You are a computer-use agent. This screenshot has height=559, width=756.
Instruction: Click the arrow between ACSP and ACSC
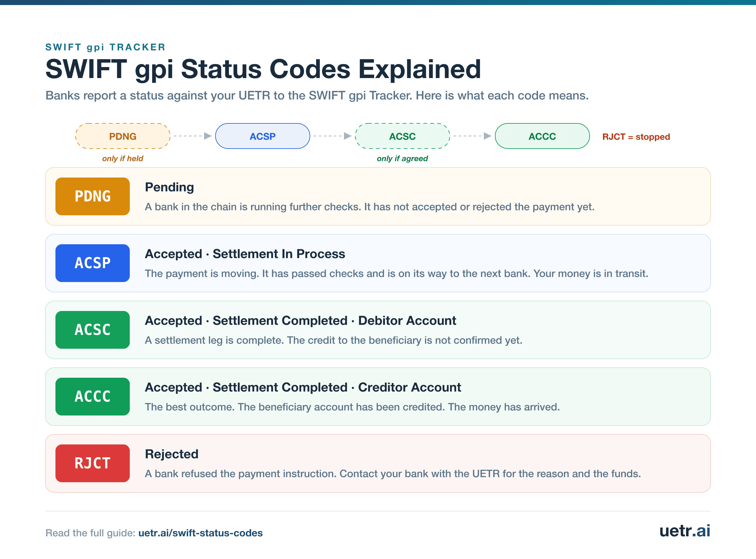[x=332, y=136]
